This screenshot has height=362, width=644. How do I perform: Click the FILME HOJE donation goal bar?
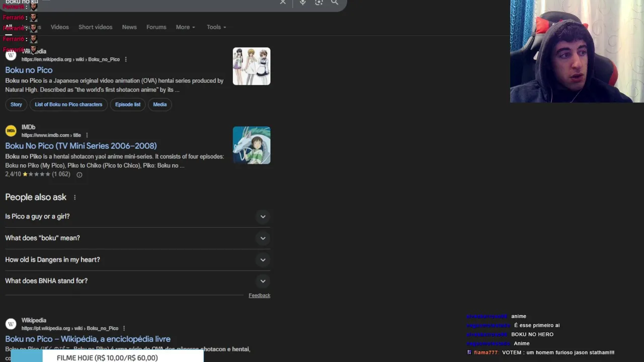(x=107, y=356)
